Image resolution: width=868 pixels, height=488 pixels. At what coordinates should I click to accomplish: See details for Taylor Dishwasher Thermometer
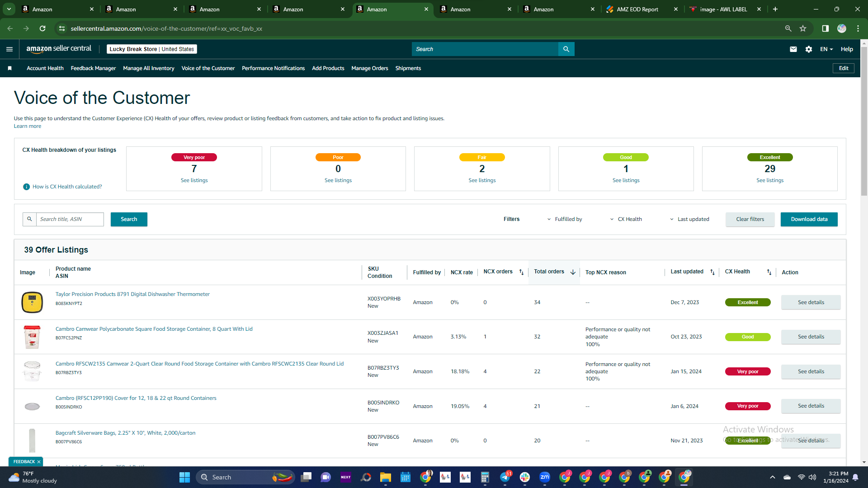tap(811, 302)
